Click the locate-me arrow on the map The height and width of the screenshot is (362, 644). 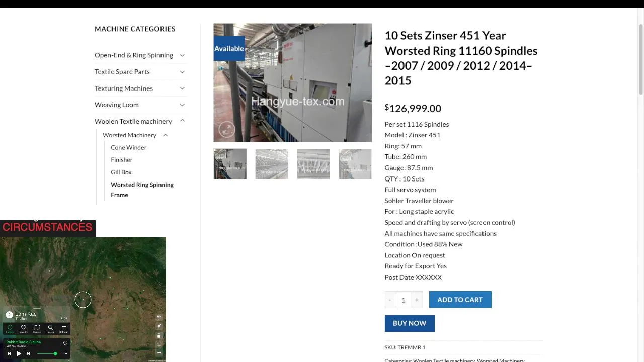pos(159,326)
